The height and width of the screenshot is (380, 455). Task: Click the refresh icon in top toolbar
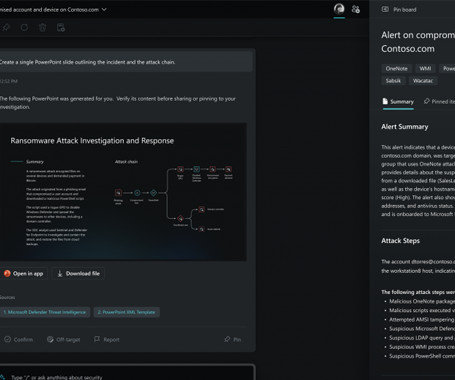[24, 27]
